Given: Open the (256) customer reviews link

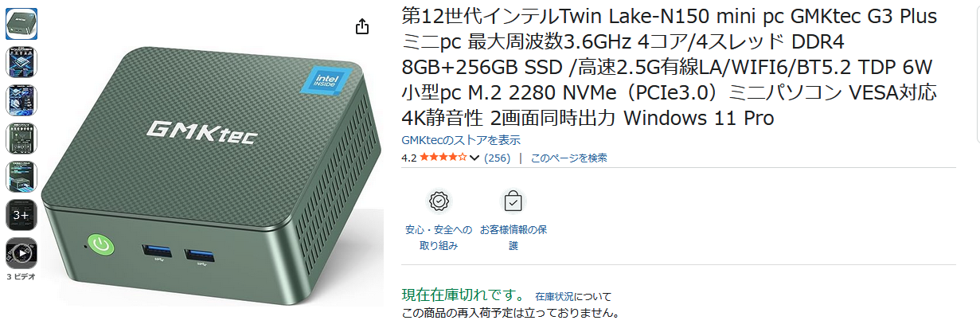Looking at the screenshot, I should [497, 158].
